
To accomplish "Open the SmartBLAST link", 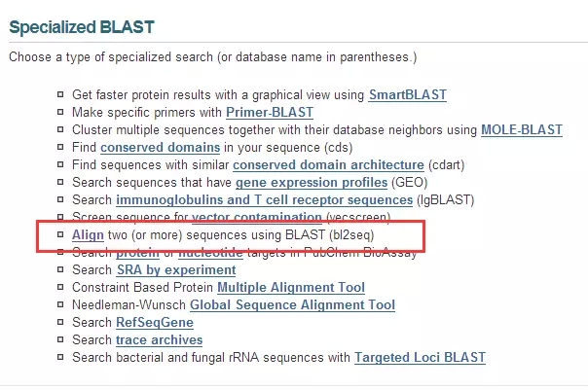I will point(408,94).
